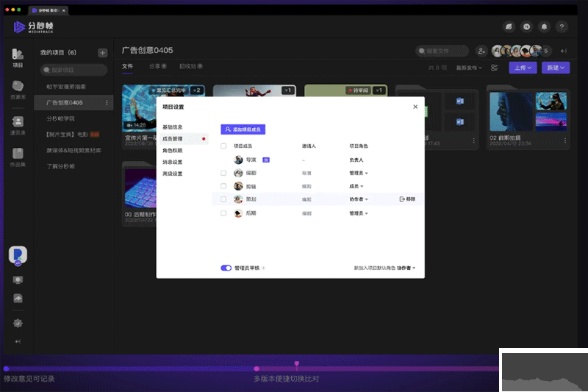
Task: Open notifications bell icon
Action: [544, 26]
